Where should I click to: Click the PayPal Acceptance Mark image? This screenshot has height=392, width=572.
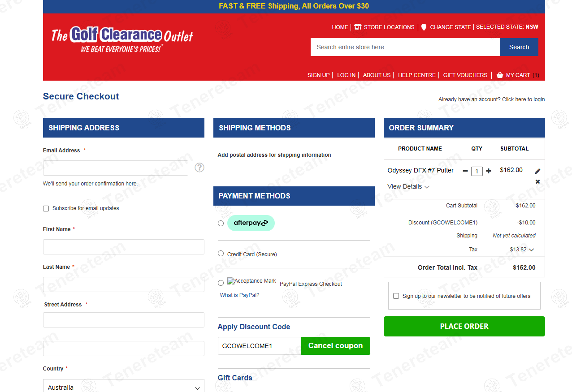(251, 281)
